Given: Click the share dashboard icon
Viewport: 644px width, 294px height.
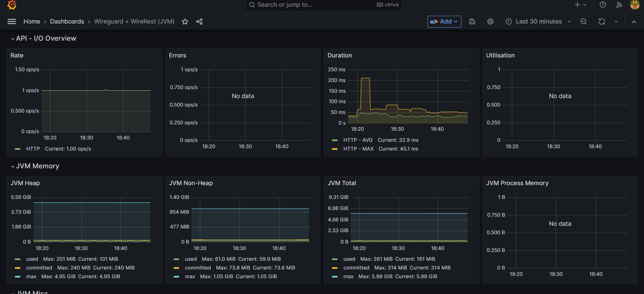Looking at the screenshot, I should click(x=199, y=22).
